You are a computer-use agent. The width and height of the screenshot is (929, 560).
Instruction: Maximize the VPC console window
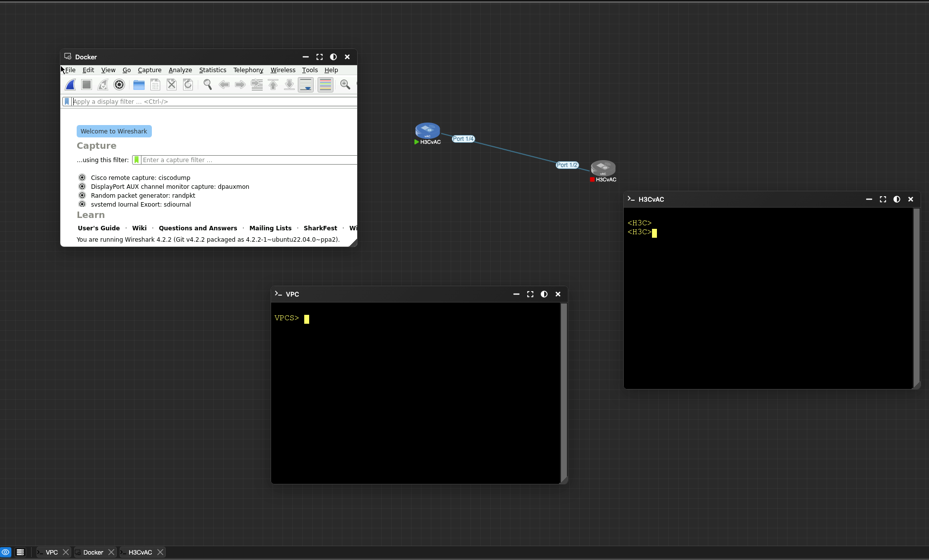530,294
